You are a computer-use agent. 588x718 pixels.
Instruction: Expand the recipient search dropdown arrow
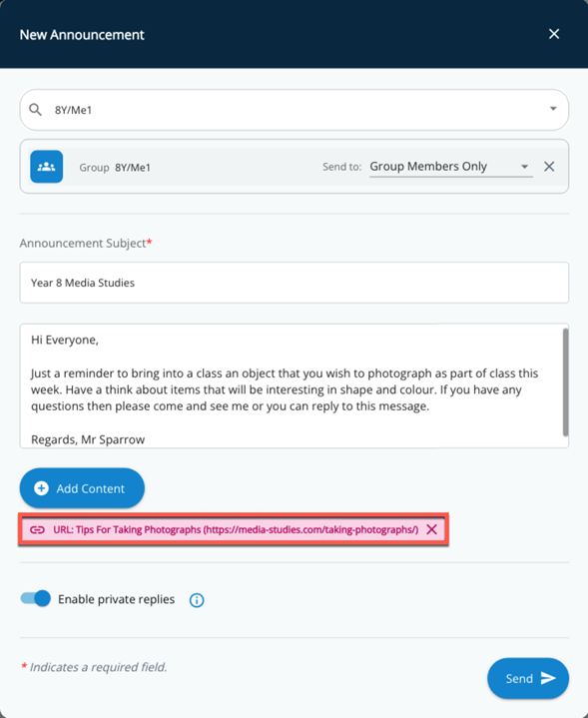click(x=553, y=109)
